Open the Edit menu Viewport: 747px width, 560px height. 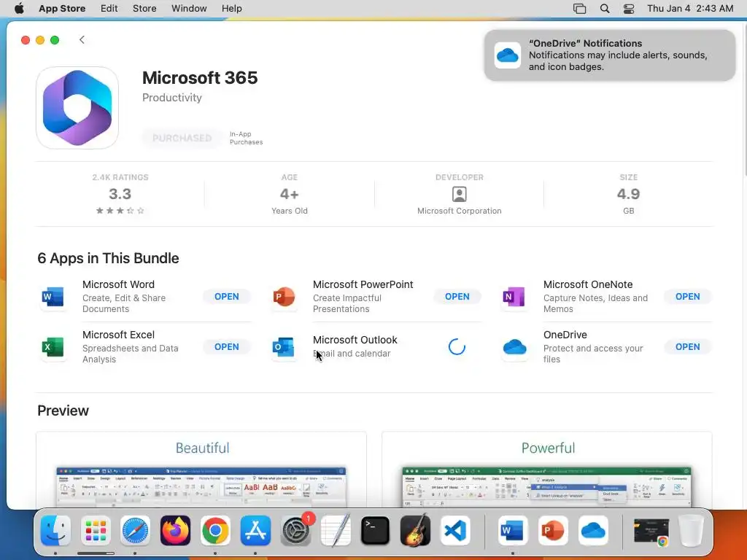109,9
